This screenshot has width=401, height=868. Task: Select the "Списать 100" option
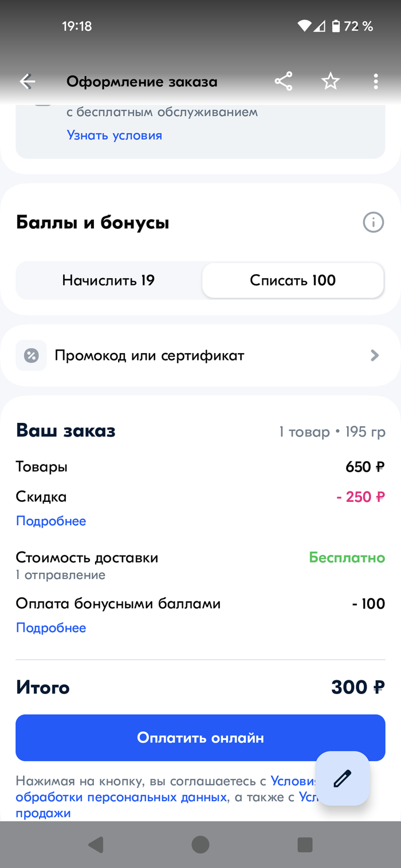(293, 280)
